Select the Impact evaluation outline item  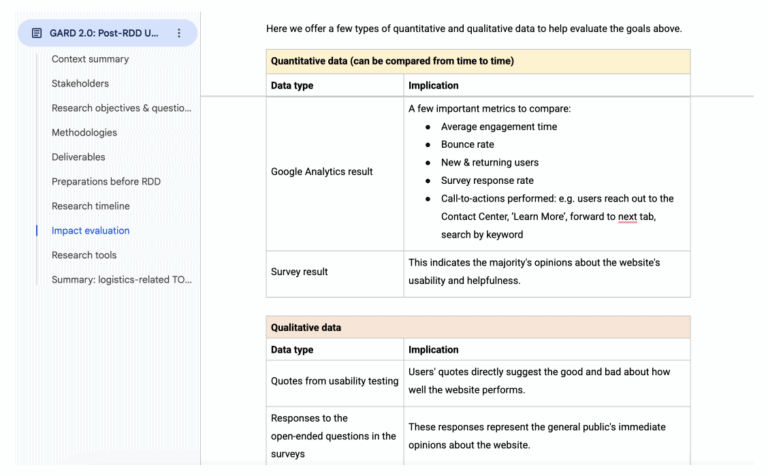(x=91, y=230)
